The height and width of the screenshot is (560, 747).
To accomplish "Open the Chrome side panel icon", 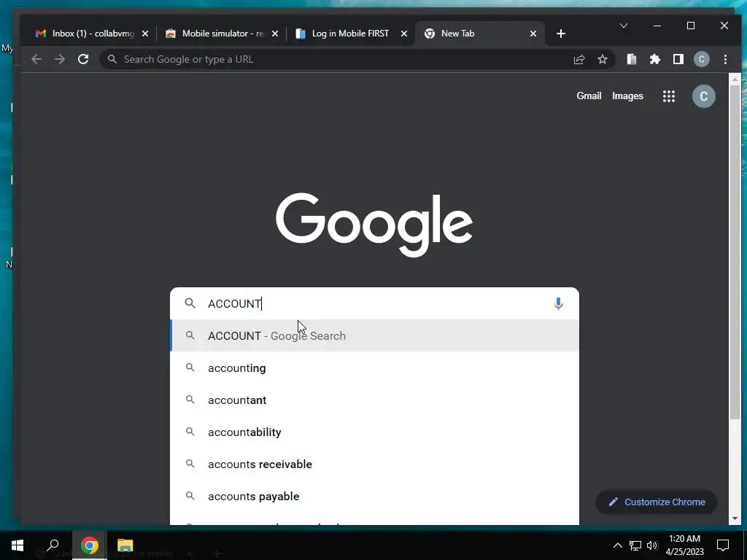I will [678, 60].
